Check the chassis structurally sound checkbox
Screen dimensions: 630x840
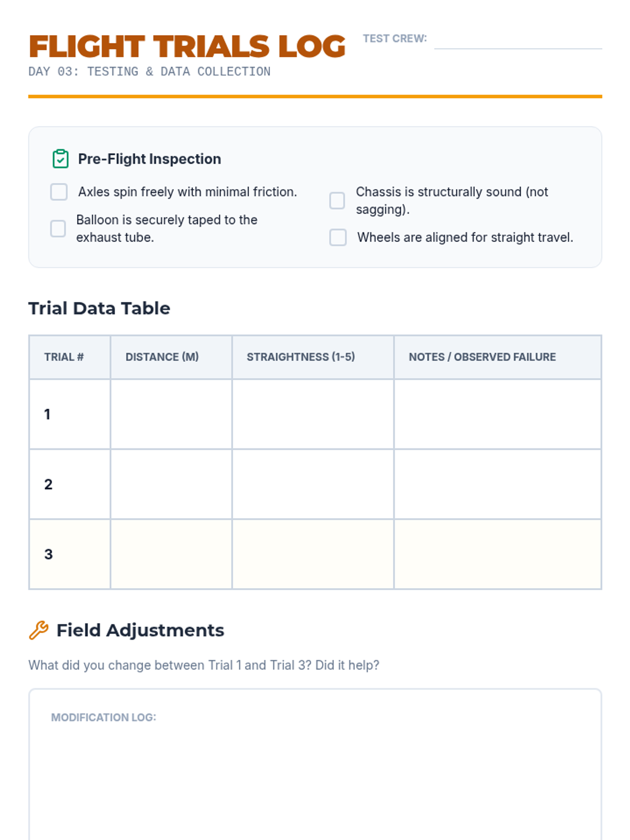tap(337, 201)
